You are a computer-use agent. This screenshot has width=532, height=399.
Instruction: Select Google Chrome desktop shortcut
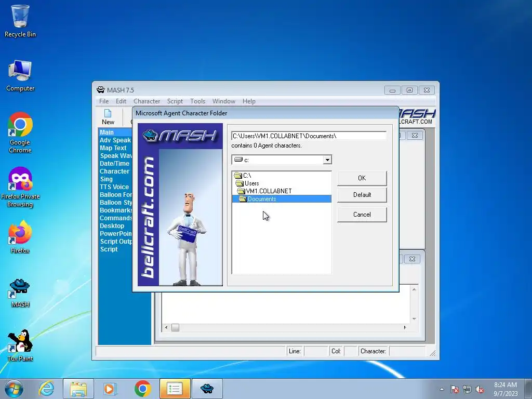(x=20, y=132)
